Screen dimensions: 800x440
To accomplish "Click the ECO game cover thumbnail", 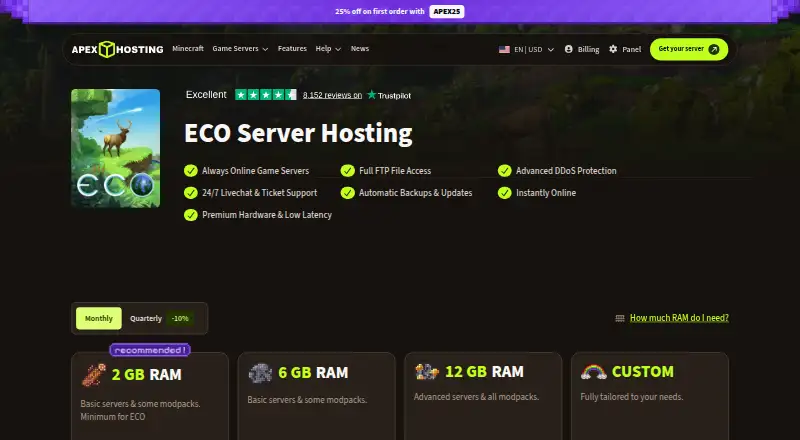I will click(x=116, y=149).
